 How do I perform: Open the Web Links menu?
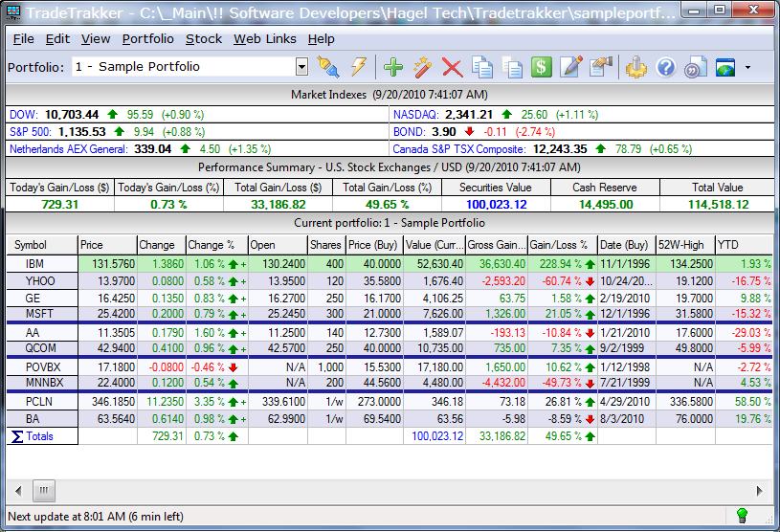pyautogui.click(x=265, y=39)
